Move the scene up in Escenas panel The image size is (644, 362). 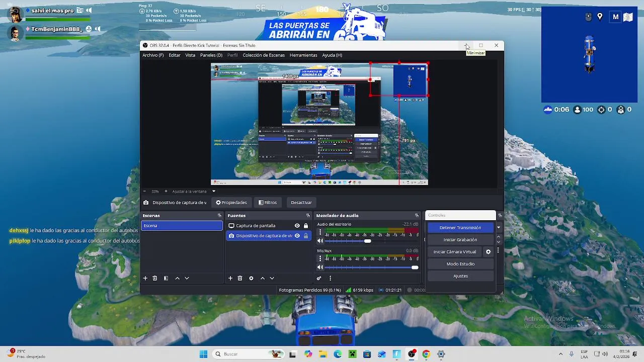pyautogui.click(x=177, y=278)
